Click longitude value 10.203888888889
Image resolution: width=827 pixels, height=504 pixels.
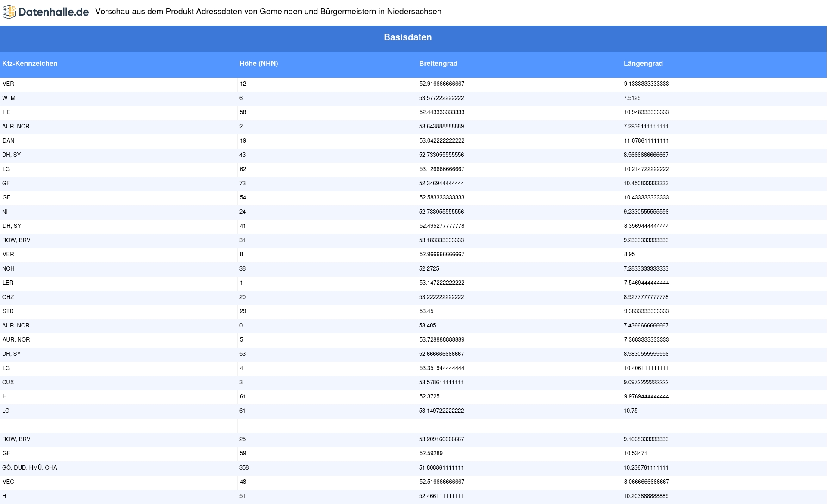[646, 496]
